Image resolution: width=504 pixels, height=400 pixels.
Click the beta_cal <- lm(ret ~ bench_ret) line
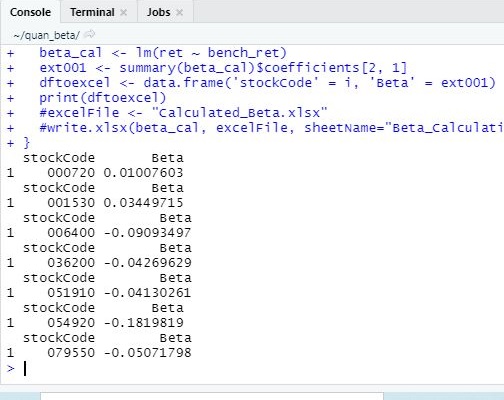pos(163,53)
